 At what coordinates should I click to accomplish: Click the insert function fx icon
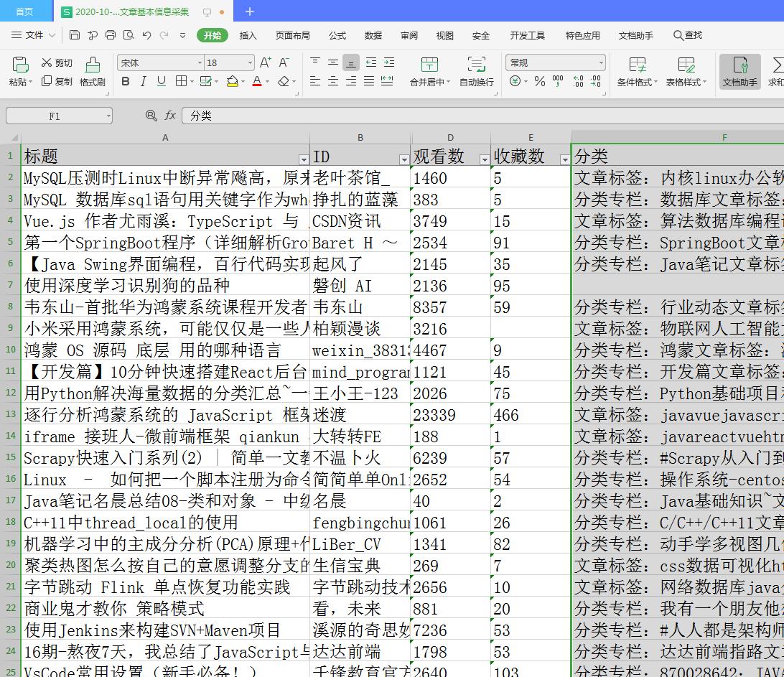pyautogui.click(x=170, y=116)
